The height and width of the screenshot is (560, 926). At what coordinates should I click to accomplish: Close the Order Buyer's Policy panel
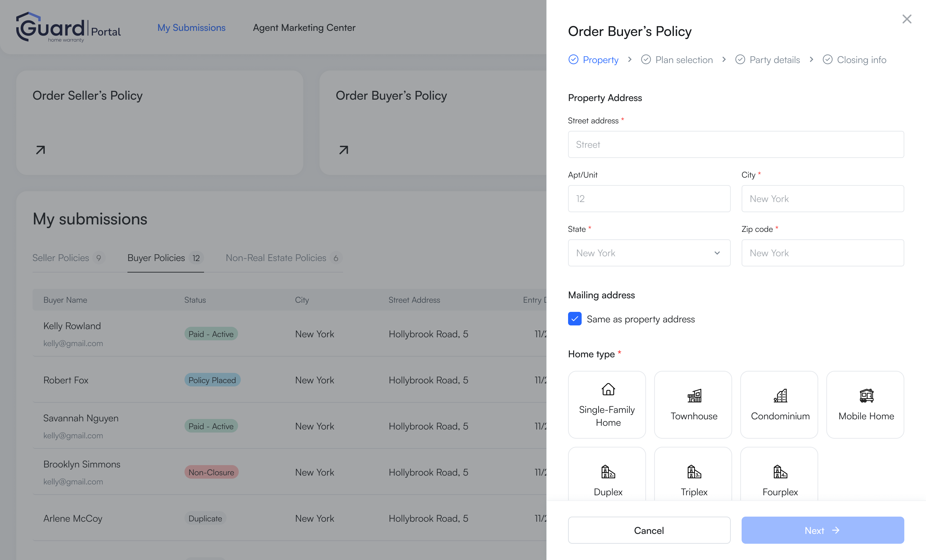click(x=906, y=19)
